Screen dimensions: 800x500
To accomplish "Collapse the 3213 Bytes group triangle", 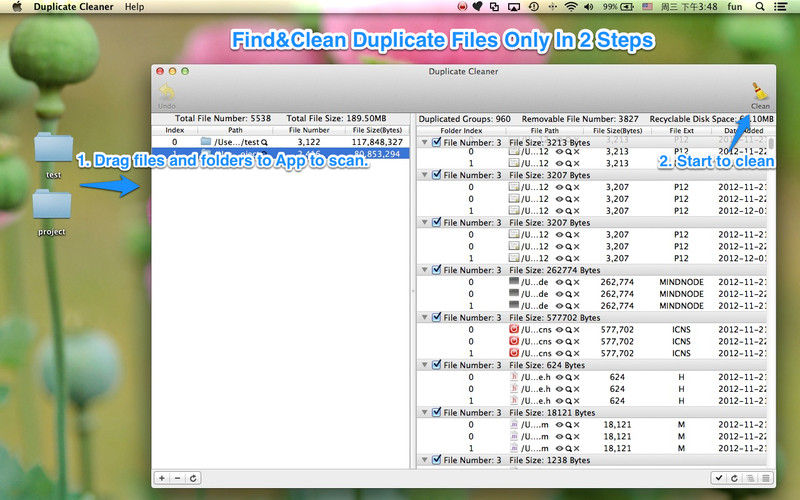I will point(424,142).
